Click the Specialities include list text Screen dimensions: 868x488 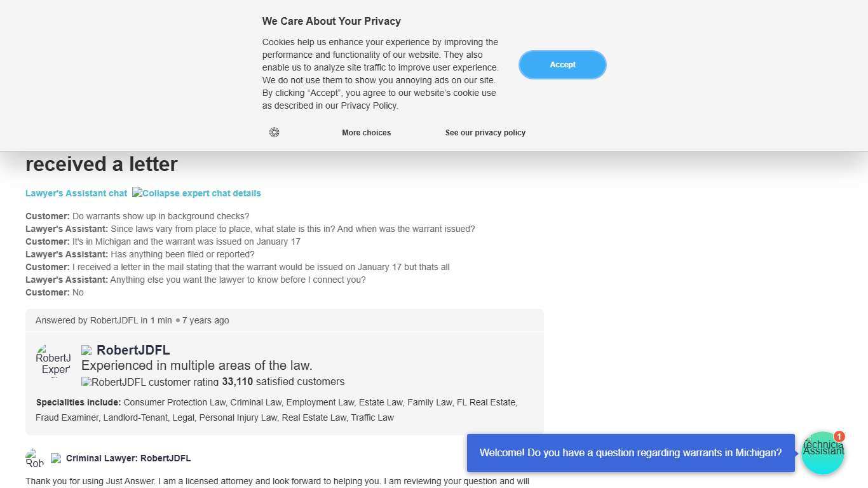(x=277, y=410)
